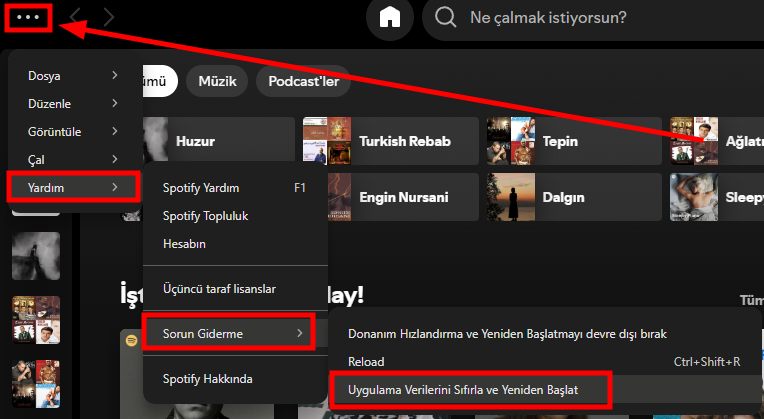
Task: Select Hesabın in help submenu
Action: pos(235,244)
